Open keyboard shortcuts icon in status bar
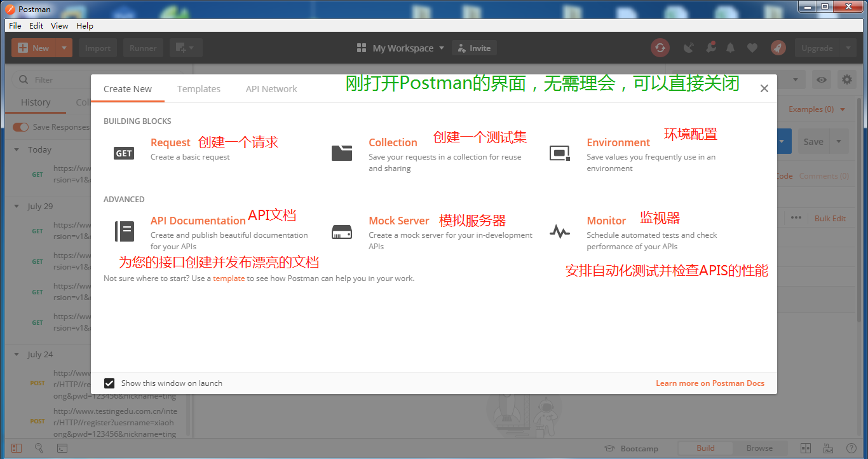The image size is (868, 459). click(828, 448)
